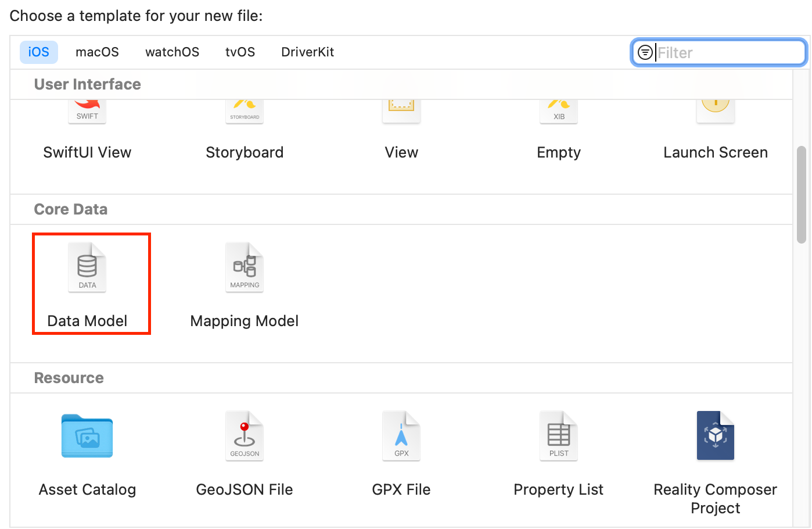Switch to the macOS platform tab
Viewport: 812px width, 529px height.
[x=97, y=52]
